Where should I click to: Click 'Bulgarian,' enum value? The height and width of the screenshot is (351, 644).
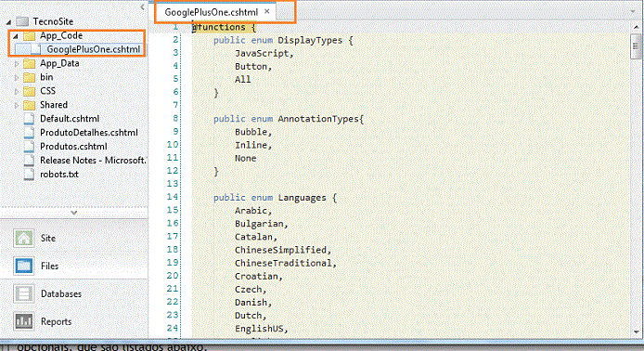(x=262, y=224)
